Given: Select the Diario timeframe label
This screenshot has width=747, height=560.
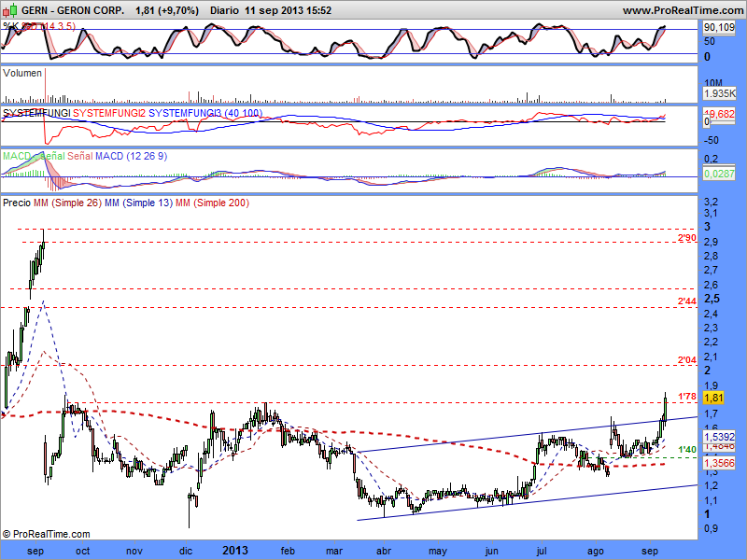Looking at the screenshot, I should [x=224, y=10].
